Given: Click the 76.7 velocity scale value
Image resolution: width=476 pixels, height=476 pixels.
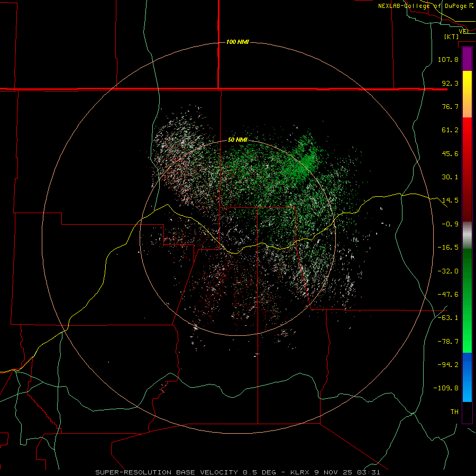Looking at the screenshot, I should [x=450, y=106].
